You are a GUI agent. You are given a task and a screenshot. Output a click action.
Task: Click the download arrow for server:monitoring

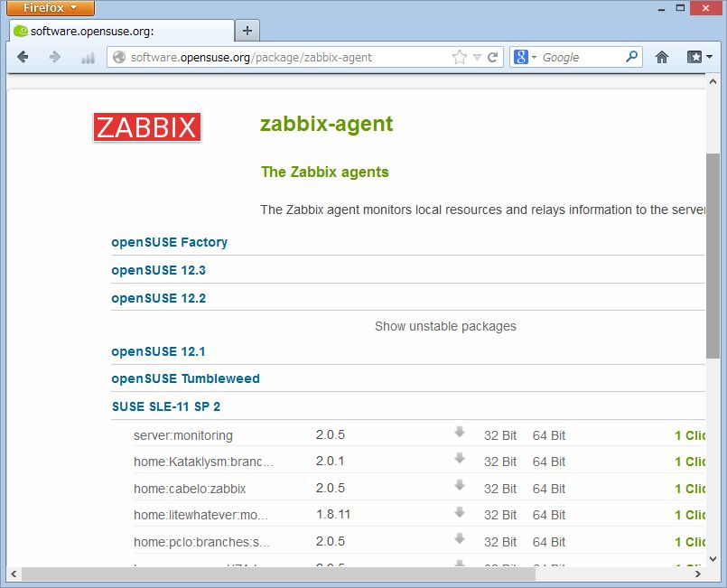[460, 432]
